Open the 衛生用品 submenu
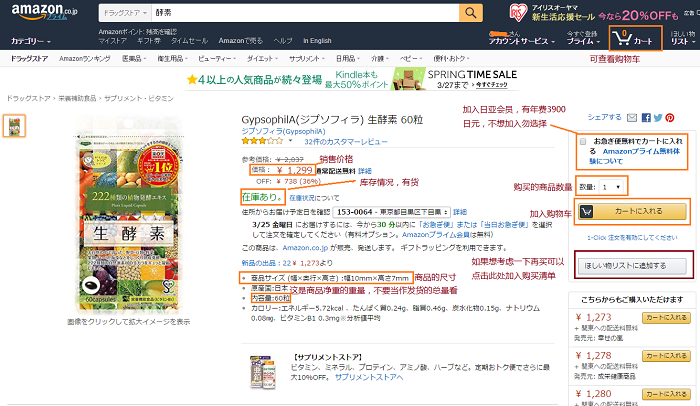 tap(172, 59)
